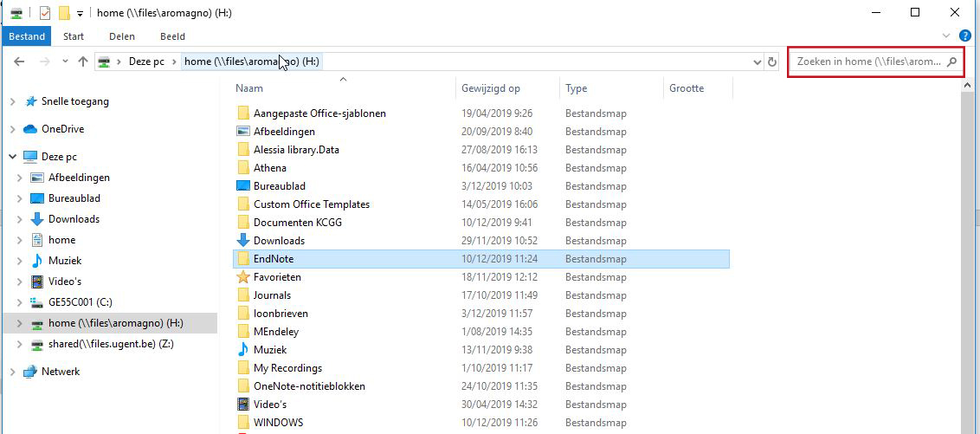980x434 pixels.
Task: Go up one folder level arrow
Action: [x=83, y=62]
